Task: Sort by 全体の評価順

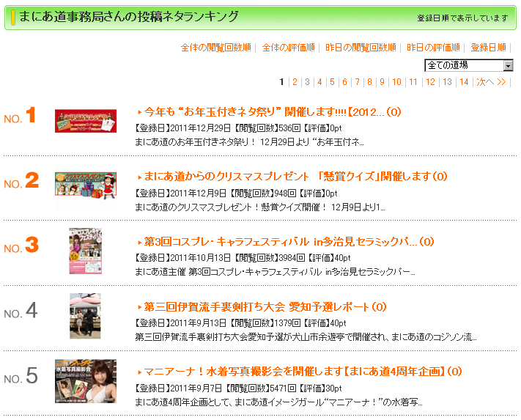Action: (288, 48)
